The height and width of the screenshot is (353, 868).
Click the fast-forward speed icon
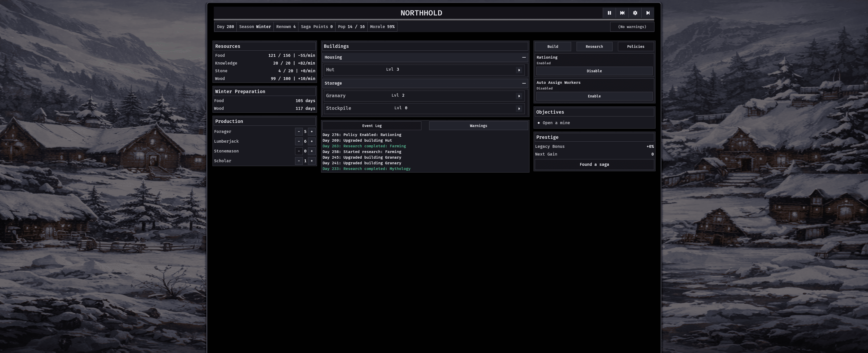coord(622,13)
